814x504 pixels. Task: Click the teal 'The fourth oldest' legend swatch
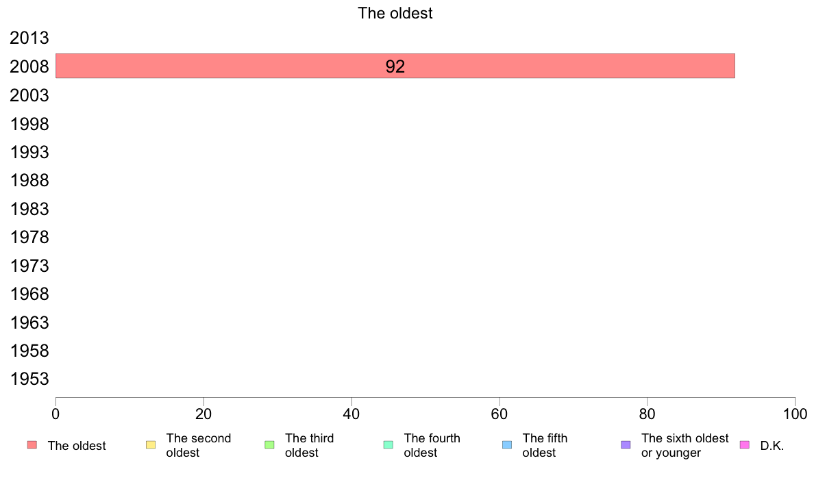[388, 445]
